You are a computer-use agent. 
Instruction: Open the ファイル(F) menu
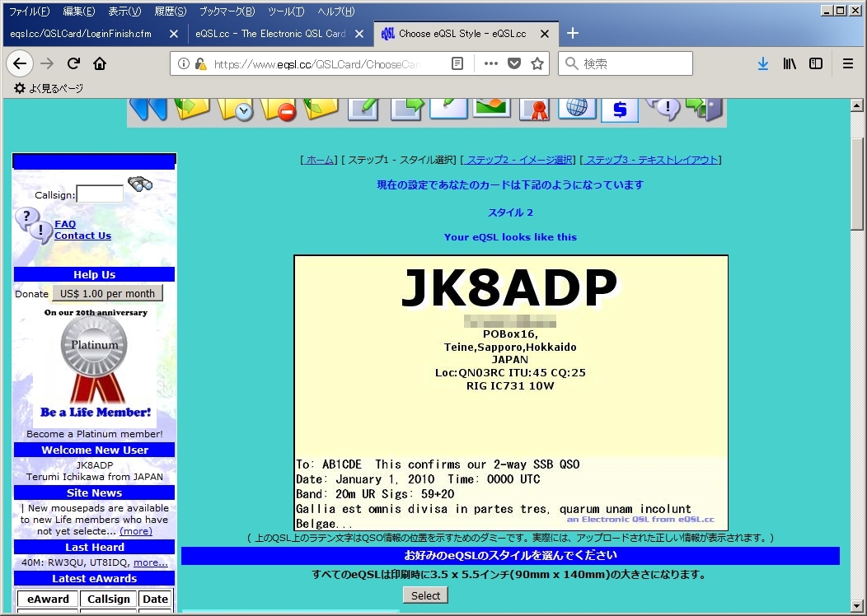tap(30, 11)
